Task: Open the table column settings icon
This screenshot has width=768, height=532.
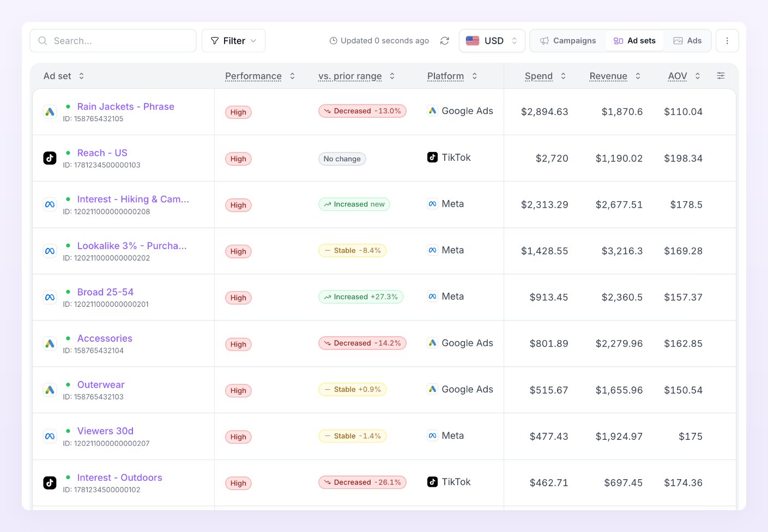Action: click(x=721, y=76)
